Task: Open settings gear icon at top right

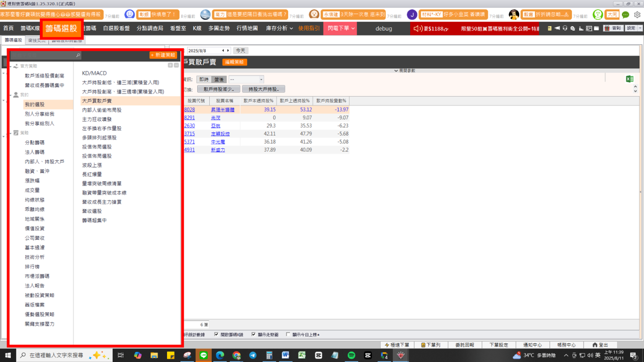Action: click(x=637, y=15)
